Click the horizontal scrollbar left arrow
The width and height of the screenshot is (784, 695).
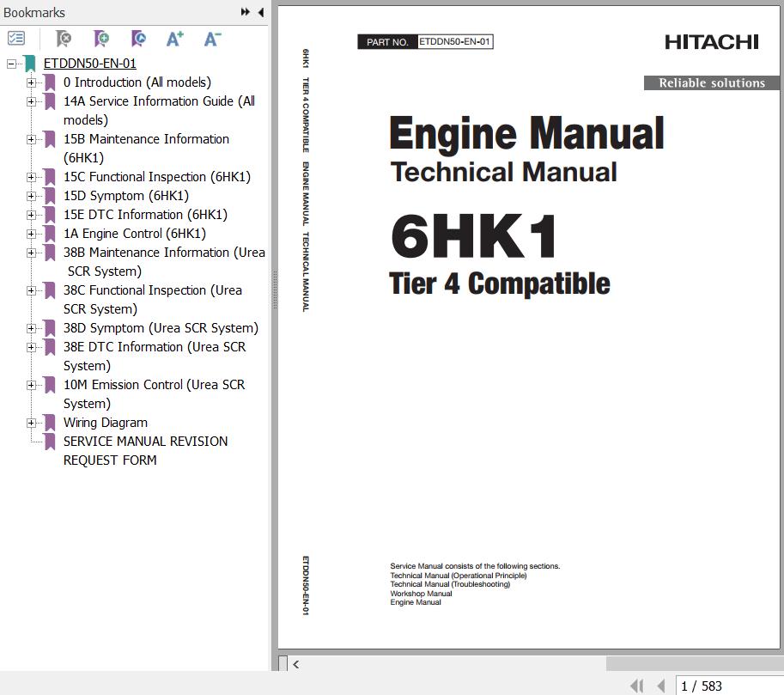coord(296,664)
